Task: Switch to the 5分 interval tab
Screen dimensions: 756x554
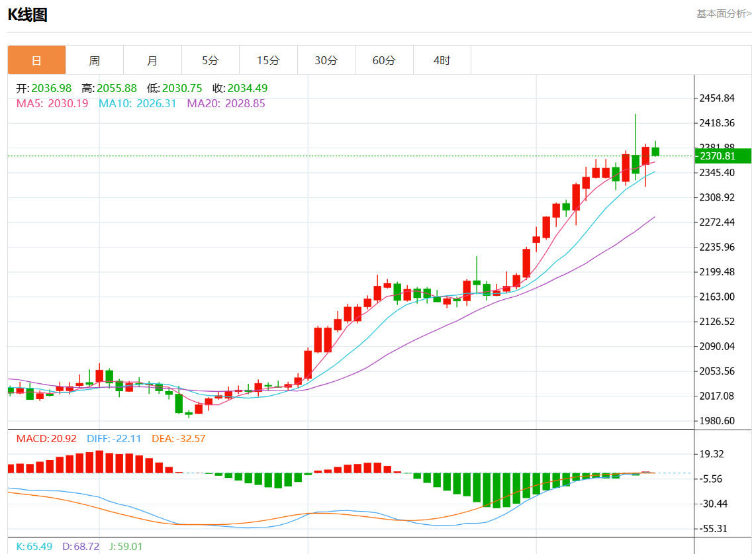Action: [210, 60]
